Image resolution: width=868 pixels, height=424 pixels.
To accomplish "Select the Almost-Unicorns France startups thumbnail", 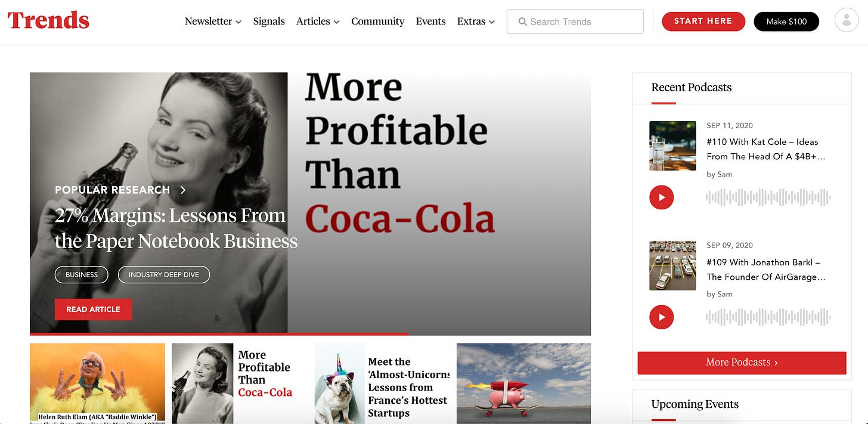I will [382, 383].
